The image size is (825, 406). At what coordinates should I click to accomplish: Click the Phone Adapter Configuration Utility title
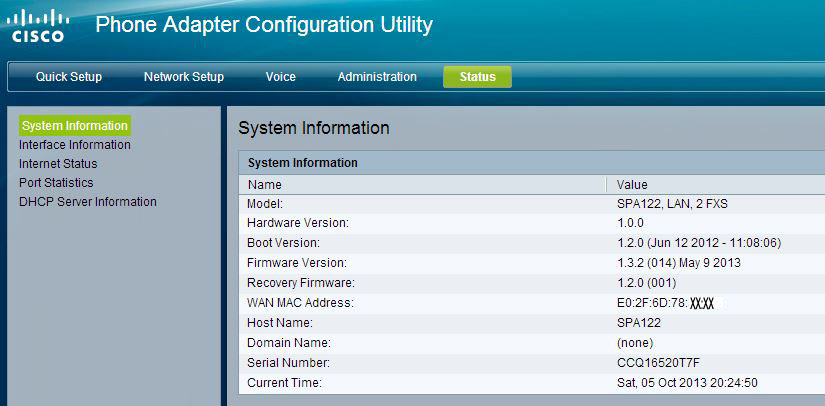(x=264, y=25)
